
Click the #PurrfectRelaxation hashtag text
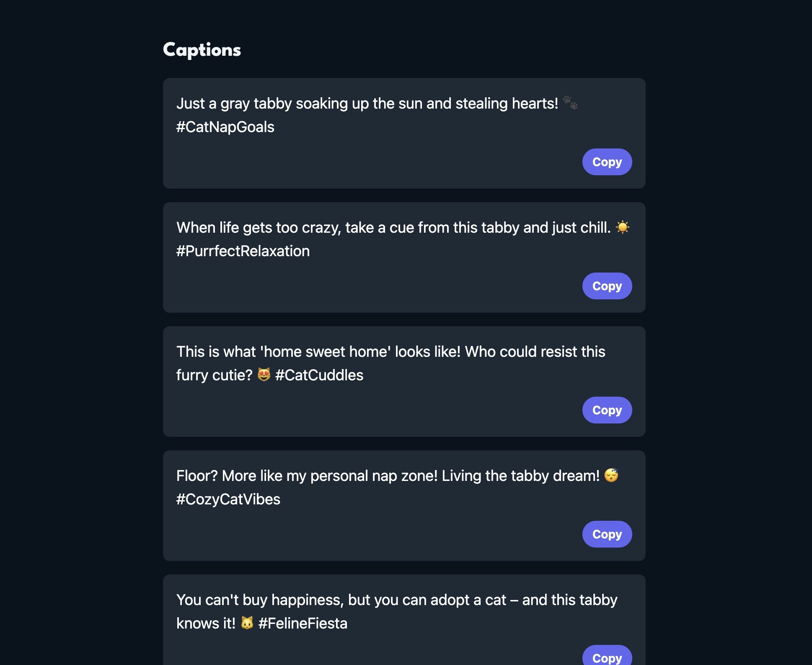point(243,250)
